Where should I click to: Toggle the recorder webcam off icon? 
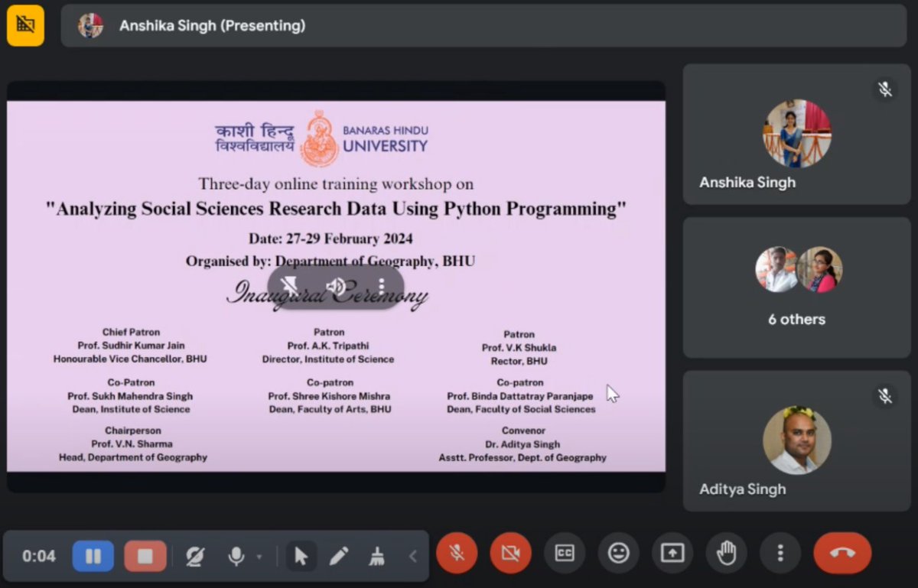pyautogui.click(x=195, y=556)
